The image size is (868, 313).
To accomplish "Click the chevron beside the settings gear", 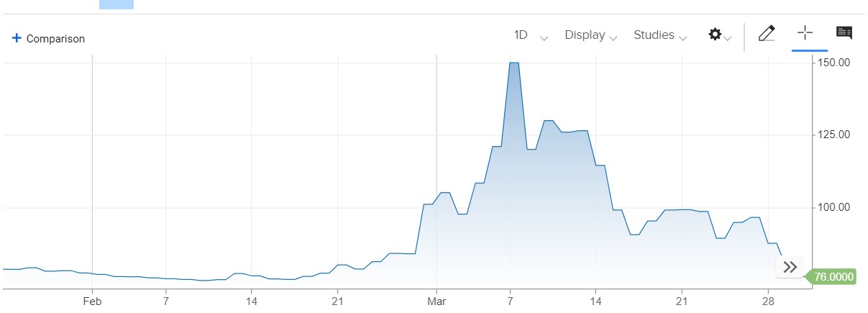I will pos(728,37).
